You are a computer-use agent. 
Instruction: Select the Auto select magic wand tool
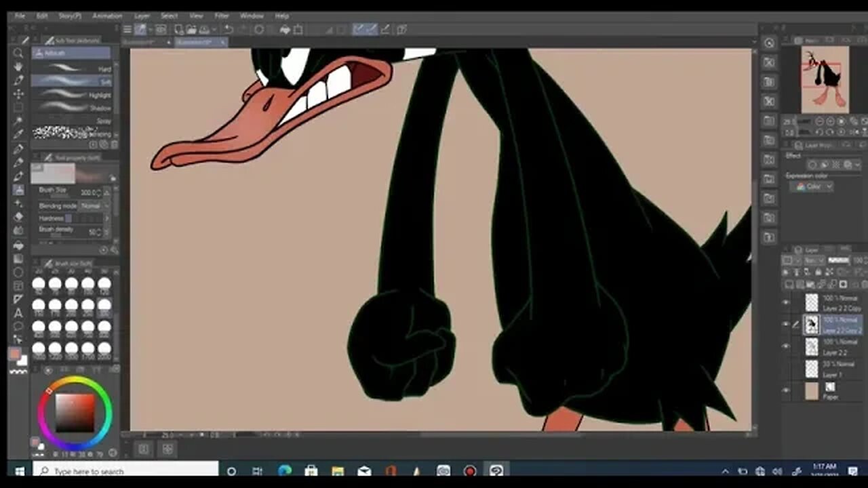tap(18, 121)
